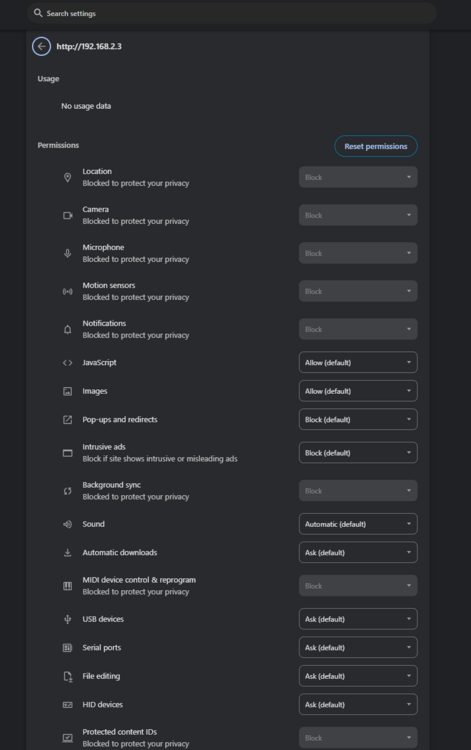This screenshot has height=750, width=471.
Task: Click the Sound speaker icon
Action: click(67, 524)
